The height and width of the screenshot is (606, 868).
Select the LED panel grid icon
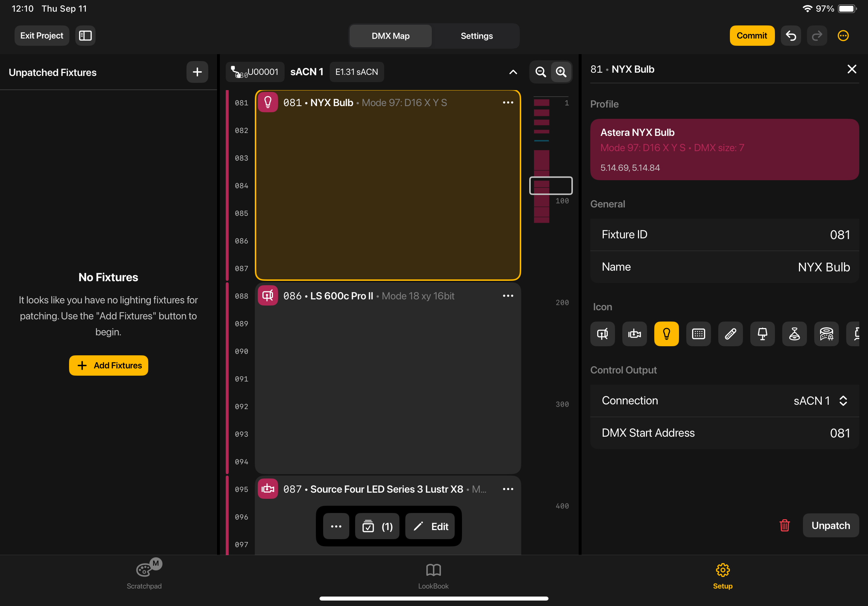point(698,334)
